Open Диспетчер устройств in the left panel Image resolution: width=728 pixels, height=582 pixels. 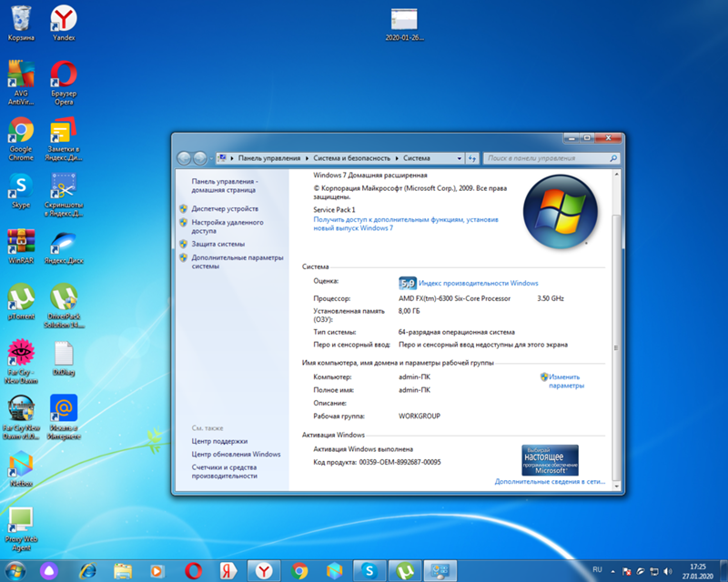(226, 208)
